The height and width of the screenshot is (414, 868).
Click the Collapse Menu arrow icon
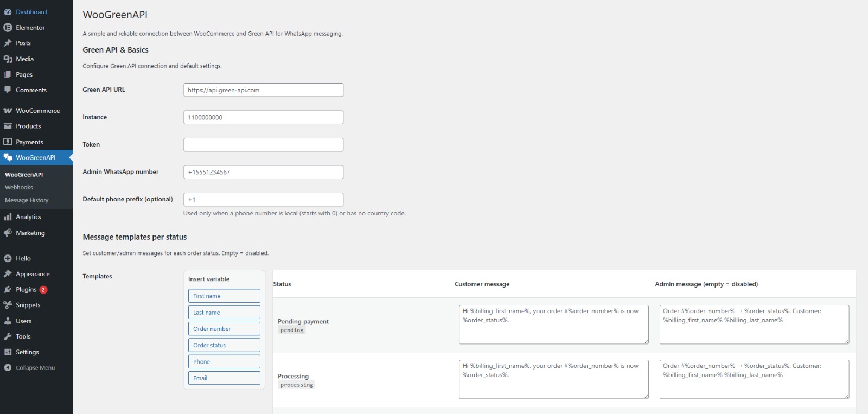coord(8,368)
